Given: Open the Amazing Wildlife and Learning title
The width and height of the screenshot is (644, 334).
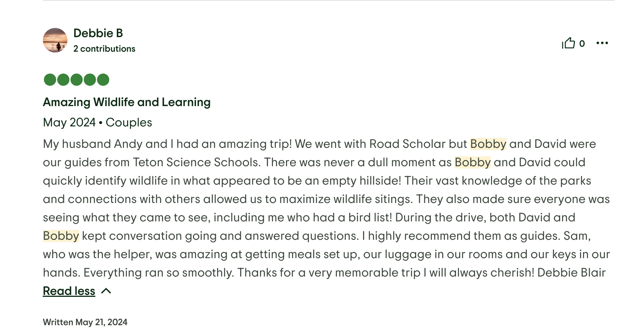Looking at the screenshot, I should click(x=127, y=102).
